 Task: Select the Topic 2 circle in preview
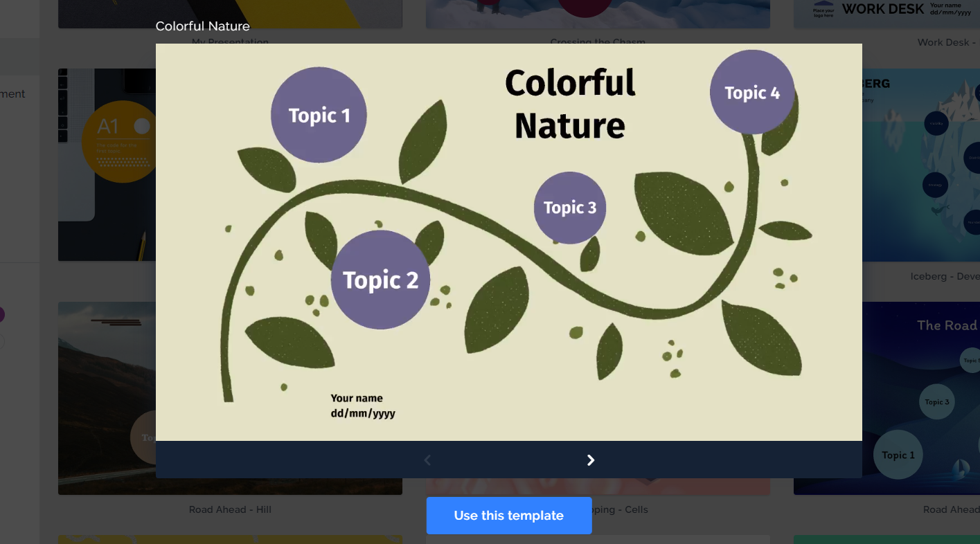[380, 280]
